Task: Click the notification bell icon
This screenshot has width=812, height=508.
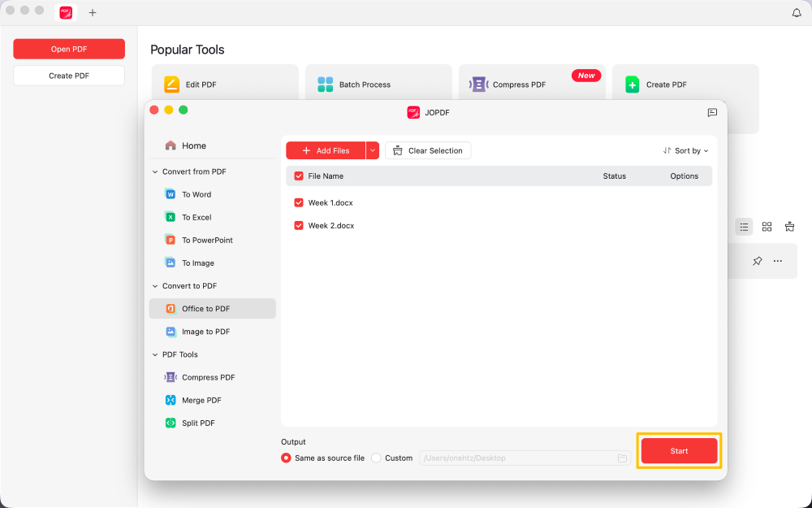Action: 797,12
